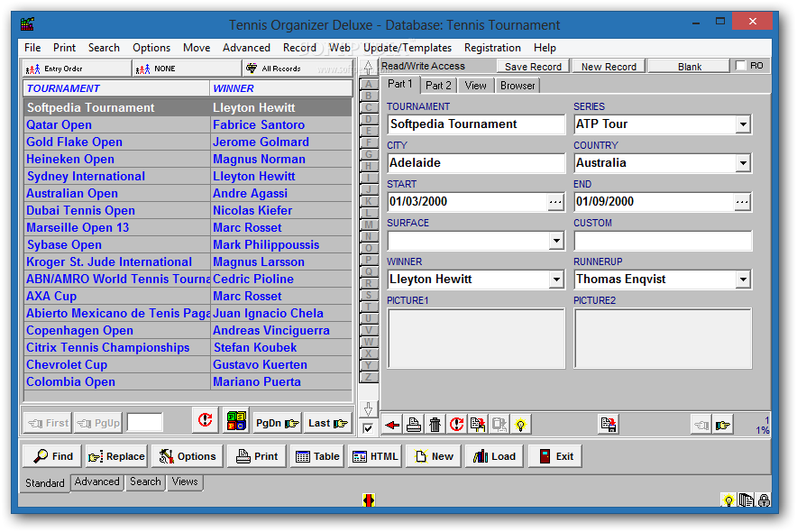Click the Table button
Screen dimensions: 797x532
click(x=317, y=456)
